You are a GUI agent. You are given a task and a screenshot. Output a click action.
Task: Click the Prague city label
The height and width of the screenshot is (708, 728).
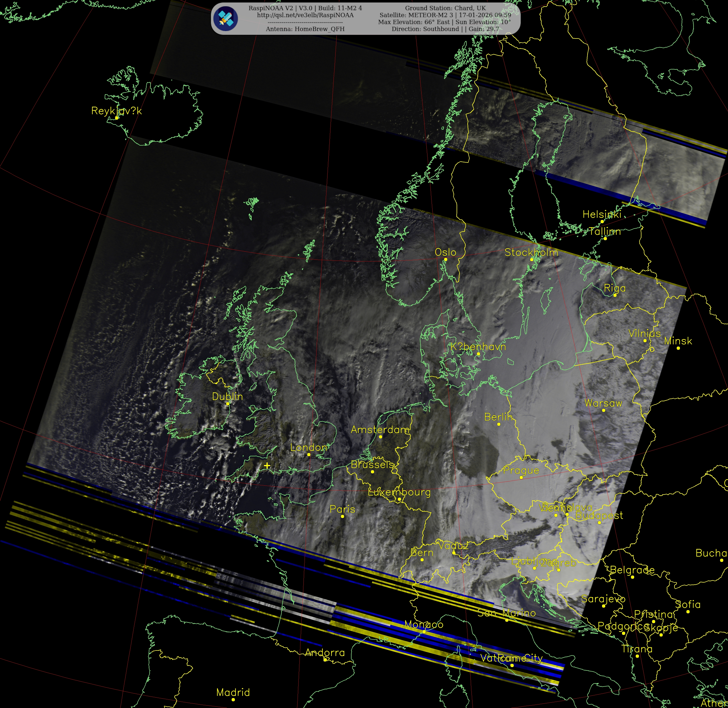[x=521, y=470]
